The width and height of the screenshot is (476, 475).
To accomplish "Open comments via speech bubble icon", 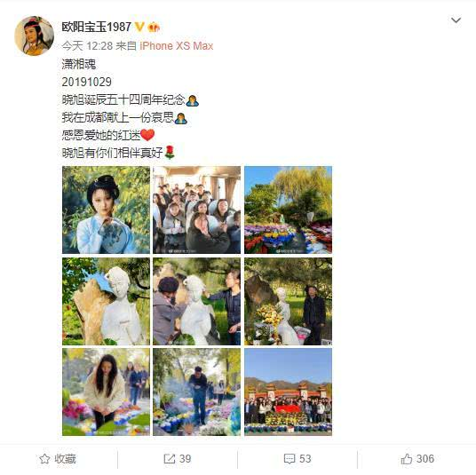I will [x=290, y=459].
